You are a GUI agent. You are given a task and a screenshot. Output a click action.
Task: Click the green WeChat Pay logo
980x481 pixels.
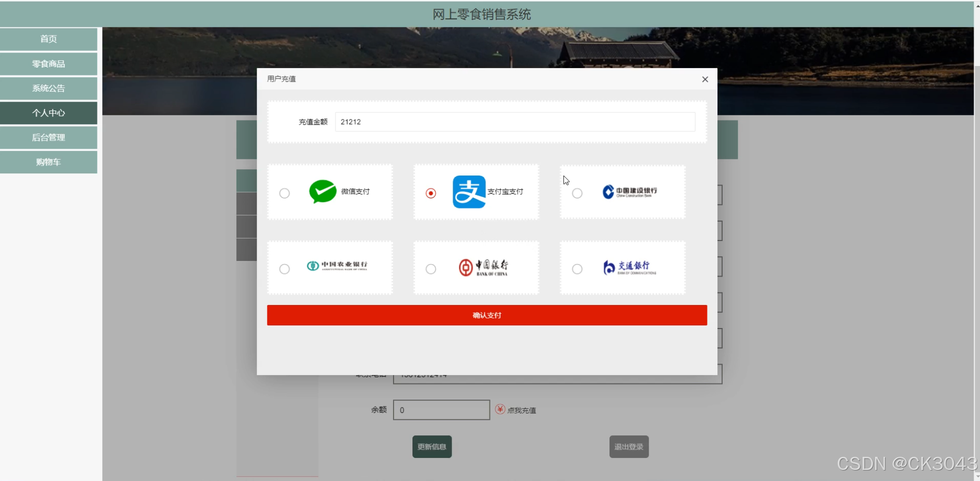[x=323, y=191]
